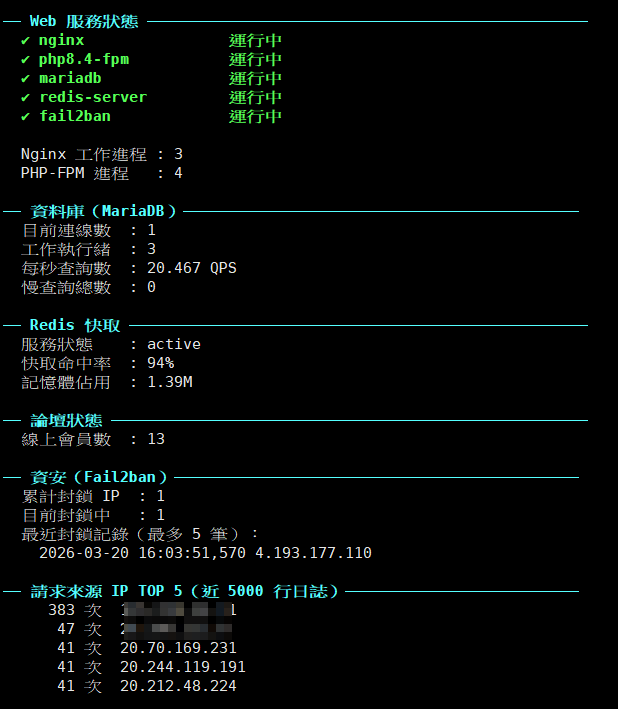Click the checkmark beside fail2ban

tap(25, 117)
